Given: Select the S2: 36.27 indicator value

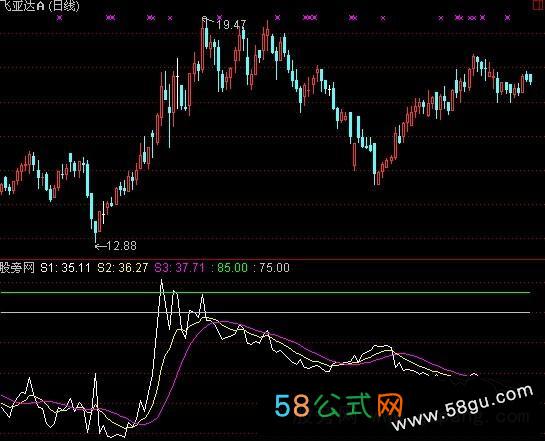Looking at the screenshot, I should [x=123, y=268].
